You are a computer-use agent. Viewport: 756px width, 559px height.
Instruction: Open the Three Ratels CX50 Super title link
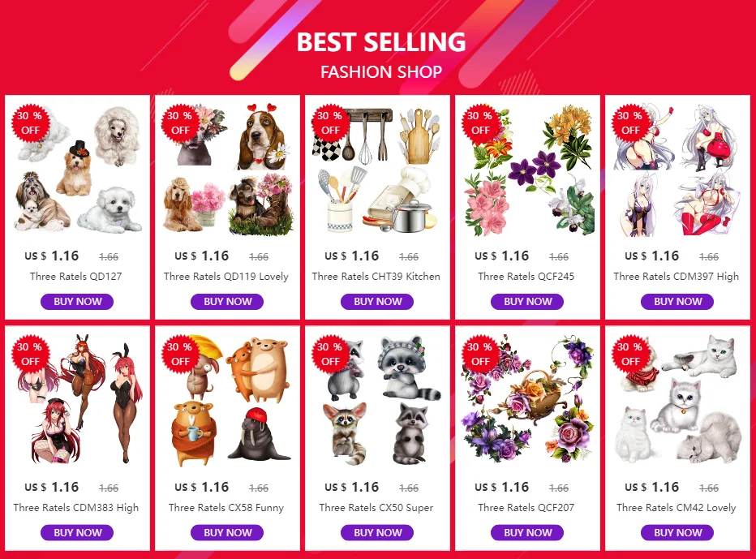point(376,507)
